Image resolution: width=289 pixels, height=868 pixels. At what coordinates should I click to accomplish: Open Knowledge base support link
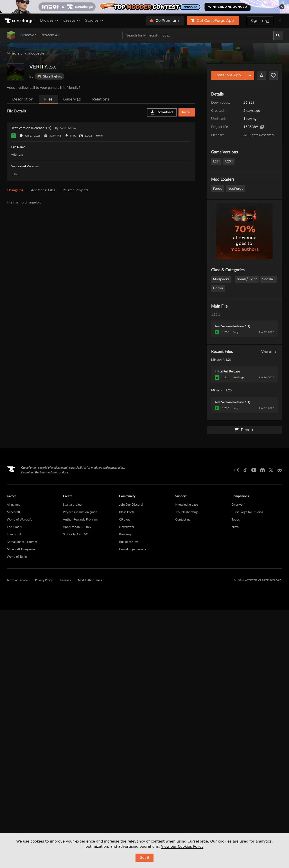point(186,505)
